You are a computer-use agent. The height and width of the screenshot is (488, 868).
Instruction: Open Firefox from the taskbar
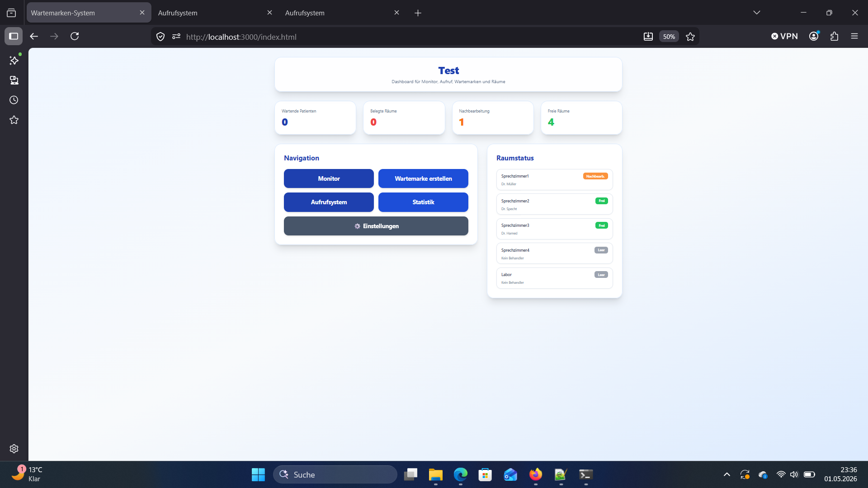point(536,474)
